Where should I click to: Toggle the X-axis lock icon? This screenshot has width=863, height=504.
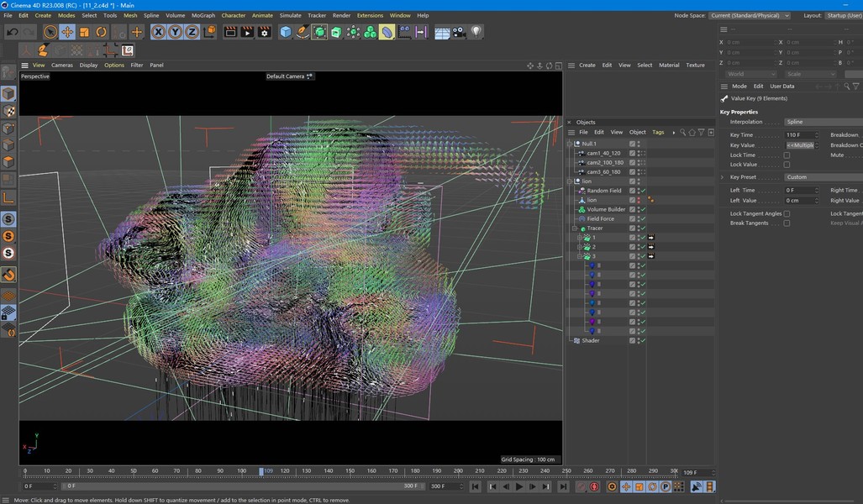click(158, 32)
